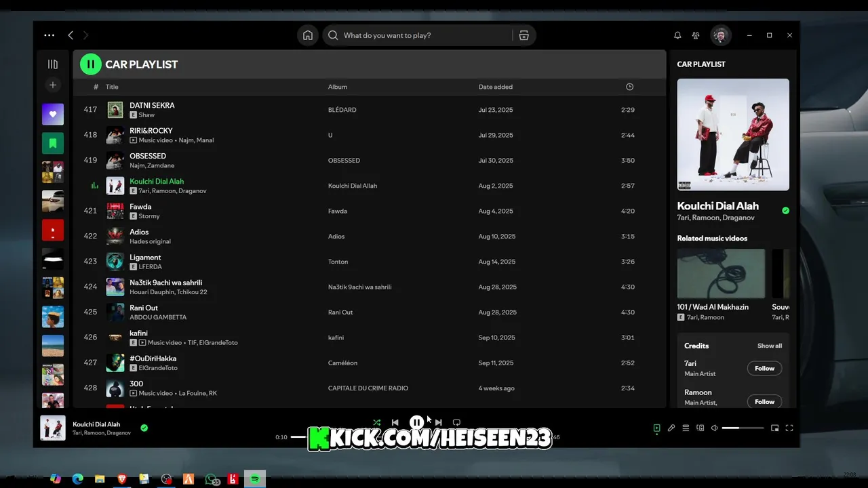
Task: Toggle the saved checkmark in right panel
Action: click(x=785, y=211)
